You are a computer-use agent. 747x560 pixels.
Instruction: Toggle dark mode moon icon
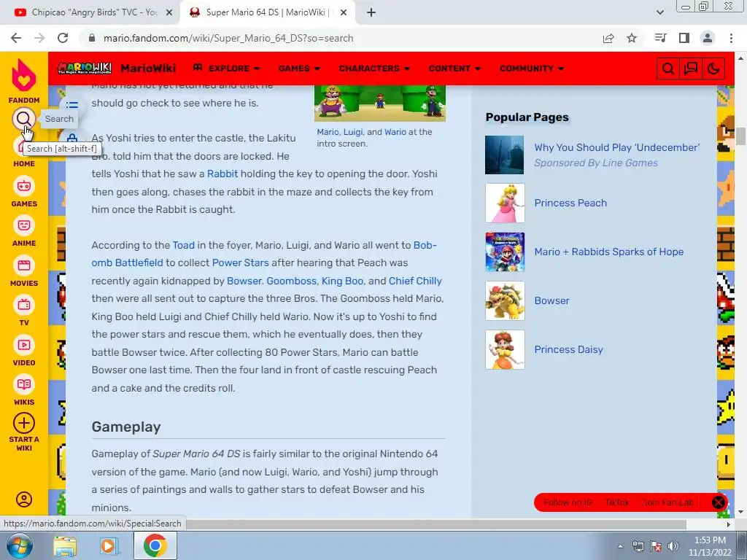click(x=713, y=69)
